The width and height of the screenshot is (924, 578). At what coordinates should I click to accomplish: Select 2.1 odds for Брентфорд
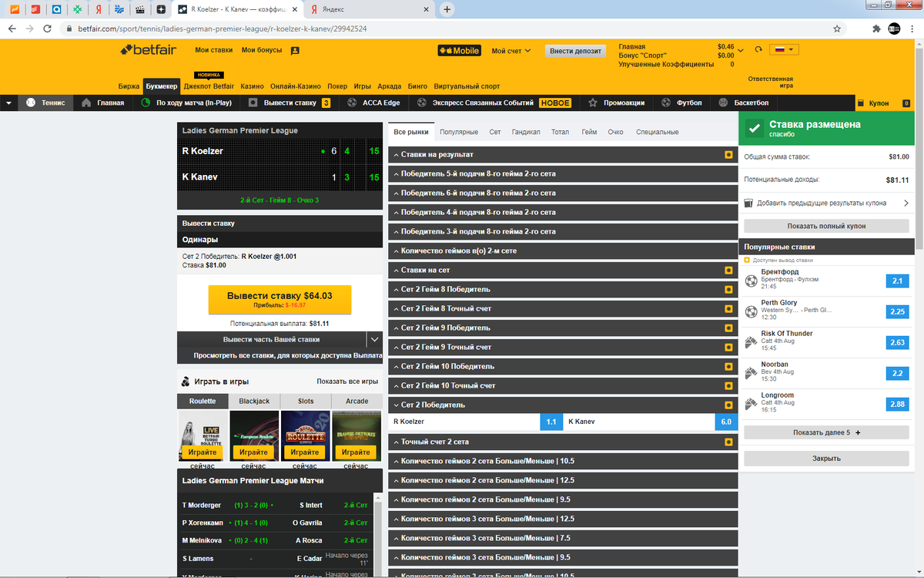(x=897, y=281)
